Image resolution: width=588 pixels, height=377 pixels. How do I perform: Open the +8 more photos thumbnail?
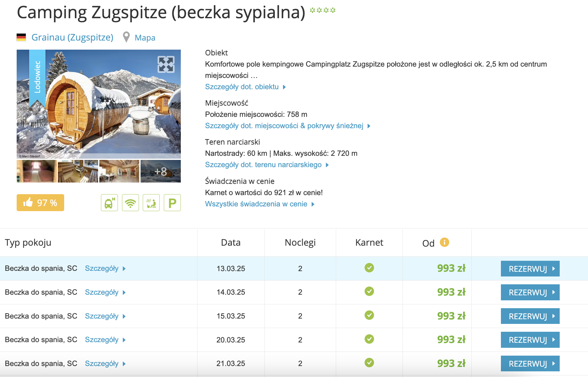click(x=161, y=171)
